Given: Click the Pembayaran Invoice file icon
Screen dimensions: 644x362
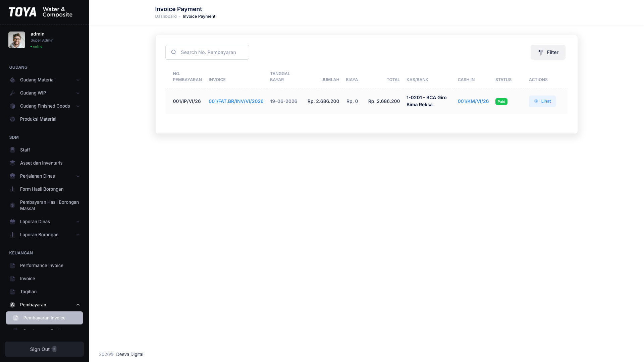Looking at the screenshot, I should (16, 318).
